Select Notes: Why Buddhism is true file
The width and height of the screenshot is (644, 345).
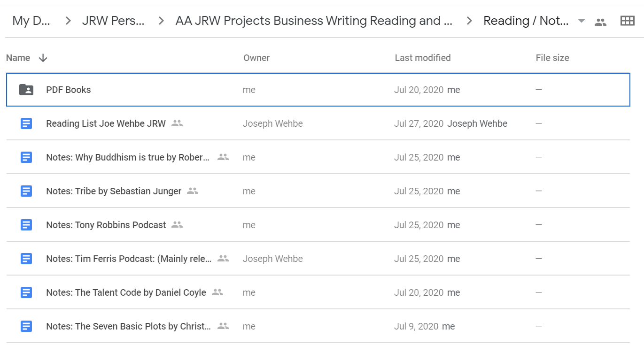[127, 157]
